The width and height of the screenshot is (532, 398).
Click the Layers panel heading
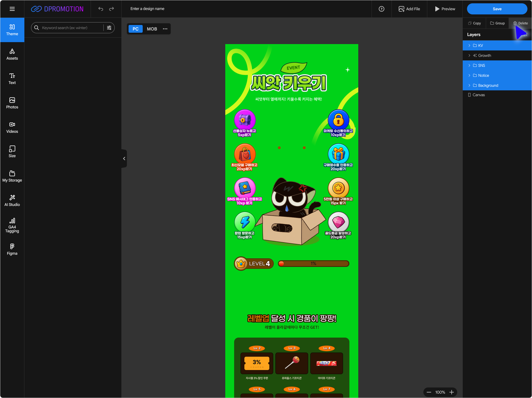tap(474, 35)
